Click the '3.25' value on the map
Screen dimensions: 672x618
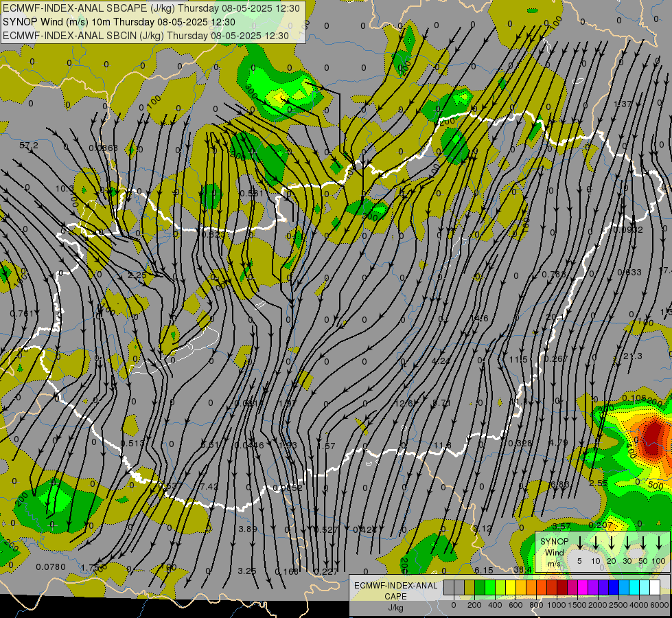(x=247, y=571)
